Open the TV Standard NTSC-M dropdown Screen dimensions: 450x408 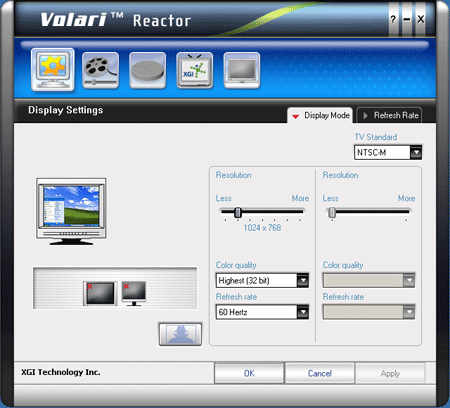(388, 153)
